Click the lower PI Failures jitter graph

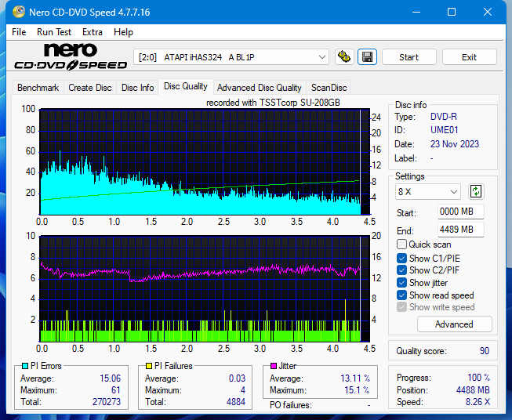[x=205, y=289]
